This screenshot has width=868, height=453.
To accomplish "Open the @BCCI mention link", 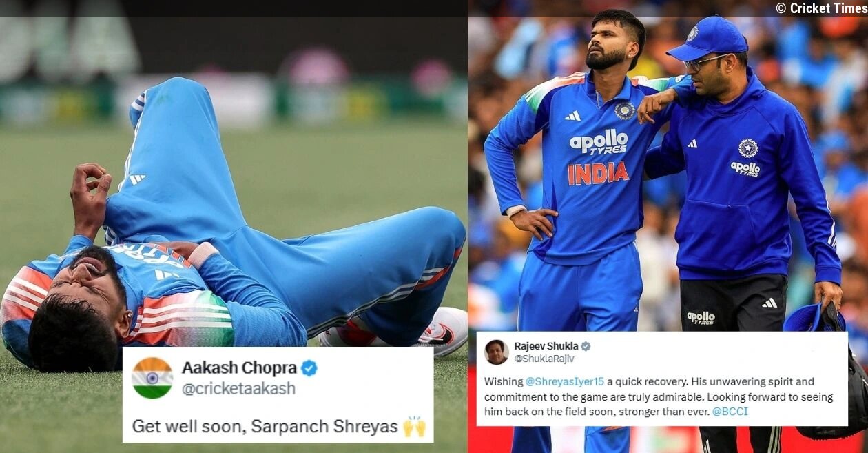I will tap(730, 412).
